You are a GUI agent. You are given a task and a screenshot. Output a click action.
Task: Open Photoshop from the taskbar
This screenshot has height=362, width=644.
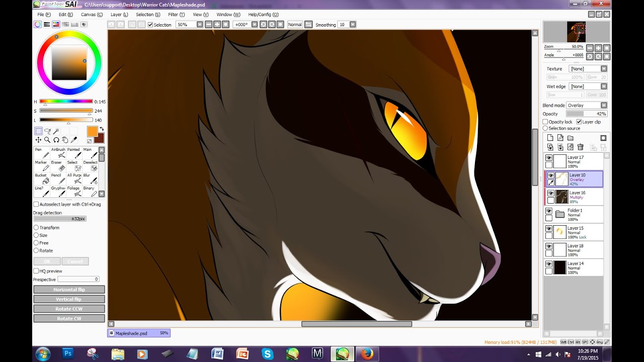[68, 353]
